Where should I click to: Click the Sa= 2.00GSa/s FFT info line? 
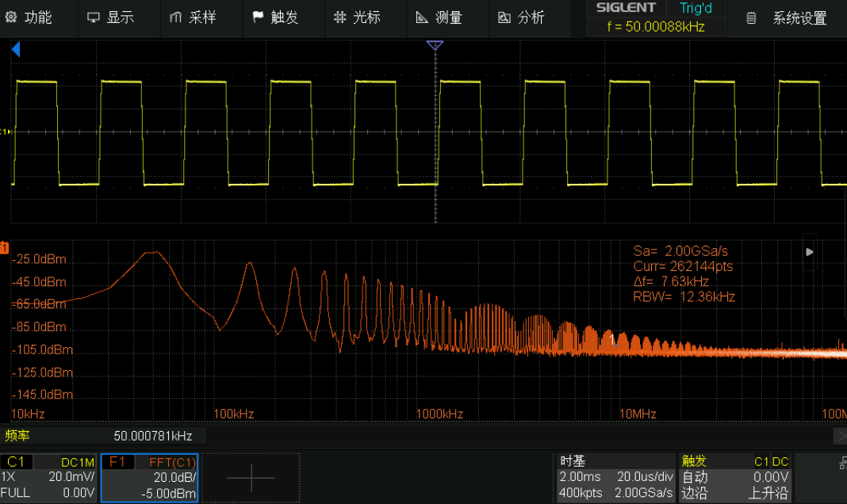680,251
